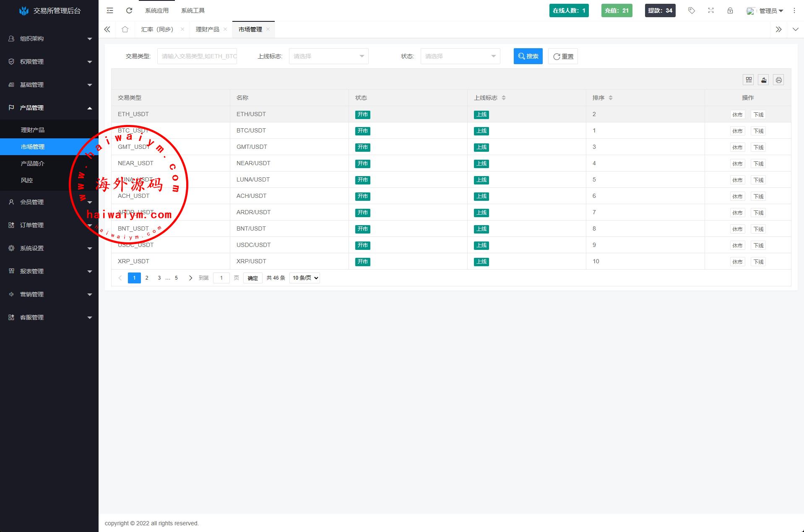Open the column filter grid icon
Screen dimensions: 804x532
click(749, 80)
